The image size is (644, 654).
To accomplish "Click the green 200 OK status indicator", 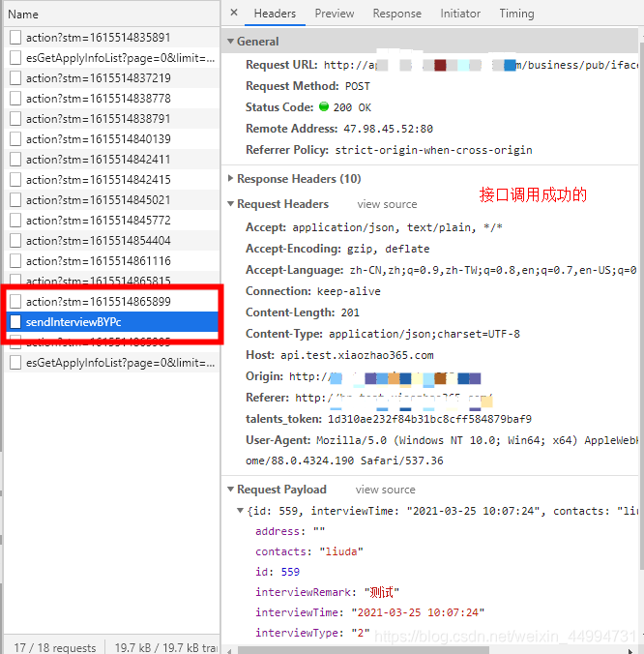I will pos(324,106).
